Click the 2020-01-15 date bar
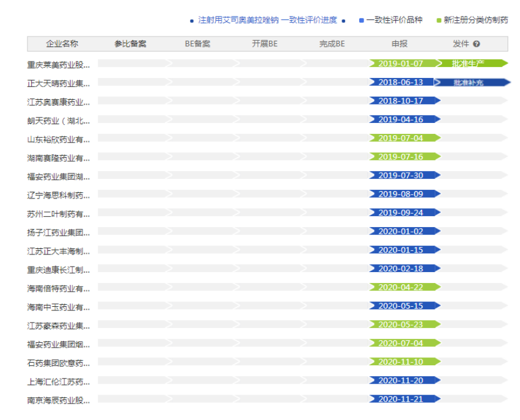Screen dimensions: 520x420 (x=405, y=250)
